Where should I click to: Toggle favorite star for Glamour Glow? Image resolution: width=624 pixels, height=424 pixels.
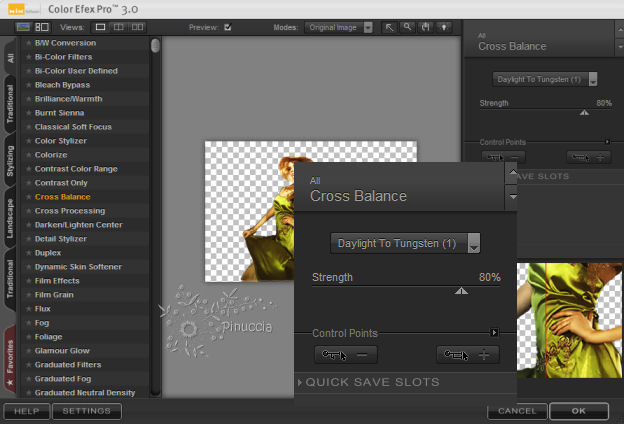pos(29,351)
